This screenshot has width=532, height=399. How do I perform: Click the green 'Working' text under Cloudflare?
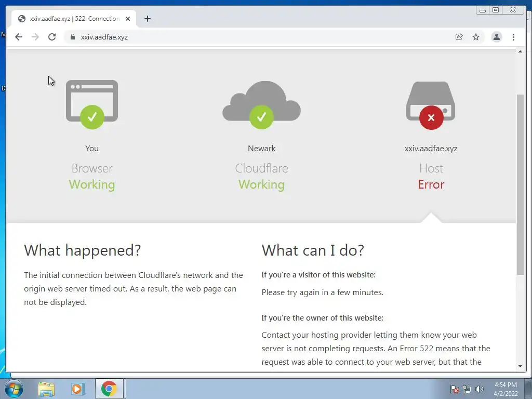[x=262, y=184]
